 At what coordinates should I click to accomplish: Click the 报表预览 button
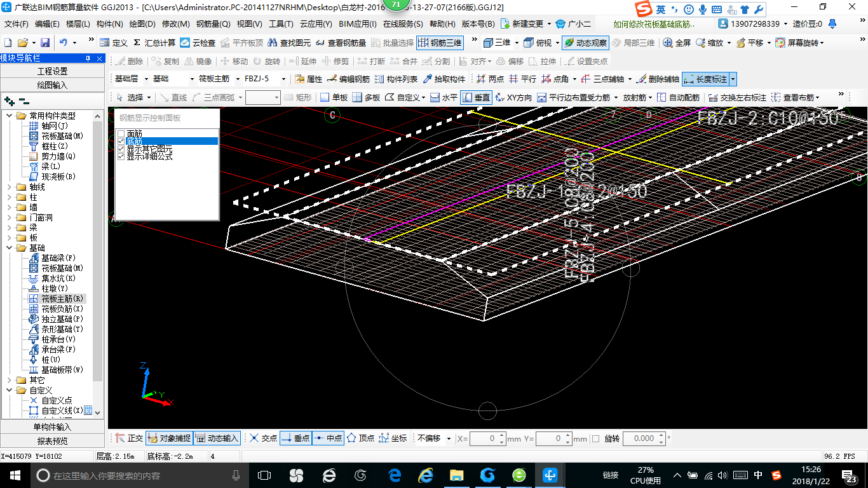click(x=52, y=440)
